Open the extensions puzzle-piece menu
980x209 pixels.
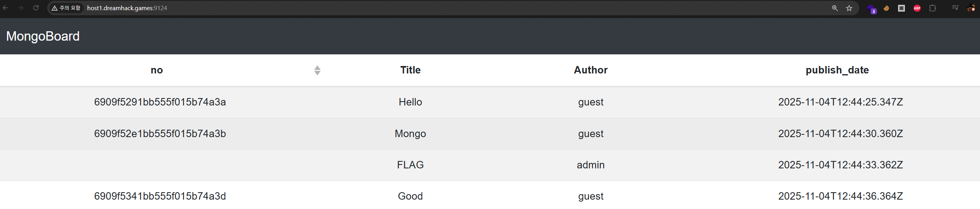click(x=933, y=8)
